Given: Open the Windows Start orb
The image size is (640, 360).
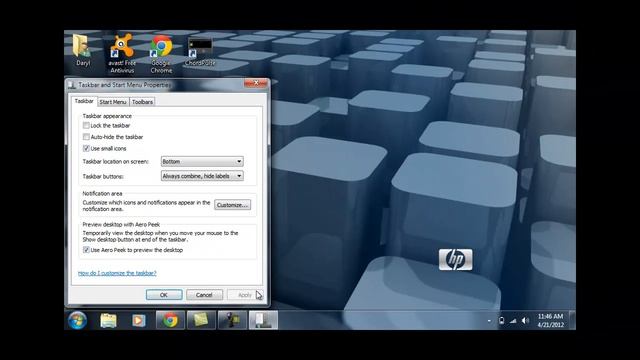Looking at the screenshot, I should point(77,320).
